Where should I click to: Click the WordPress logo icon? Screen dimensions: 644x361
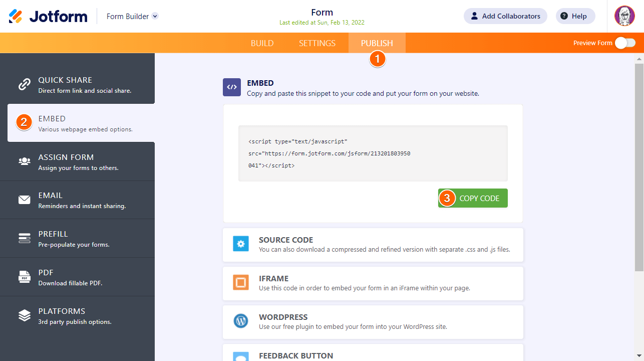pos(241,321)
